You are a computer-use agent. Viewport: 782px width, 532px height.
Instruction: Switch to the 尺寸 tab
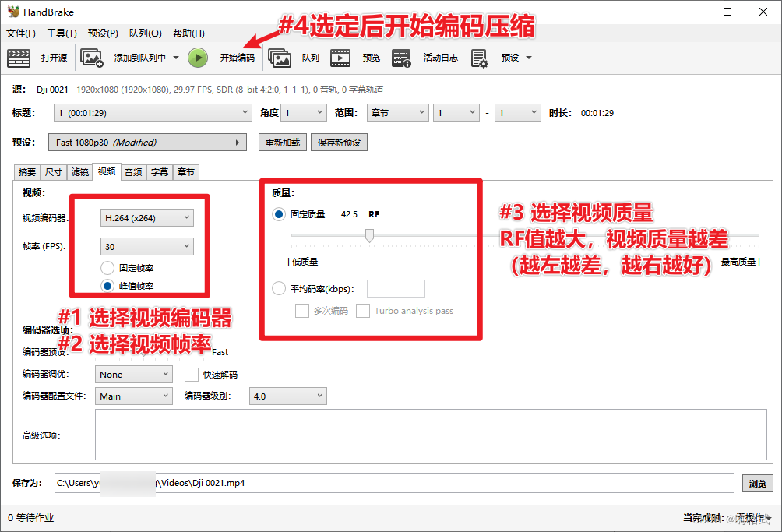54,172
